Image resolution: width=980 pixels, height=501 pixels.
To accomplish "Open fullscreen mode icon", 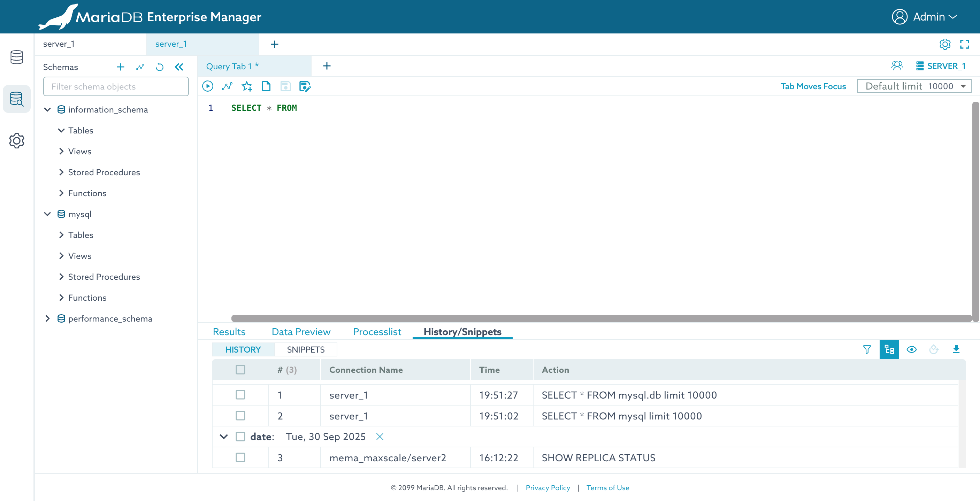I will [964, 44].
